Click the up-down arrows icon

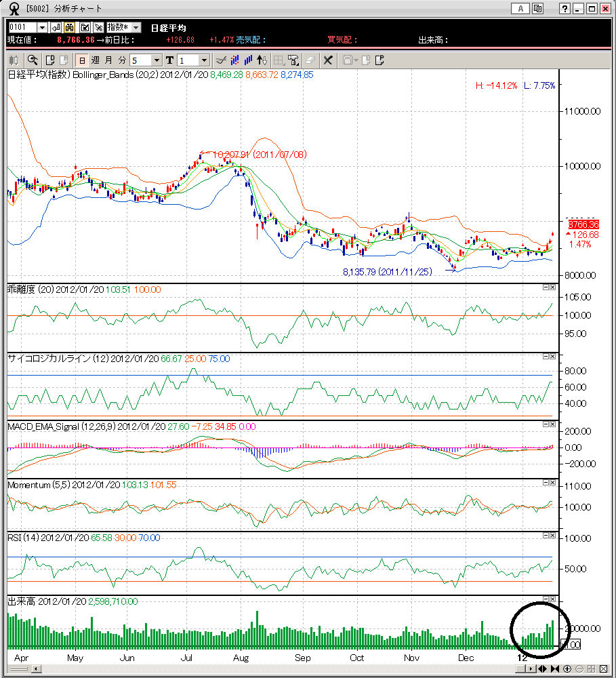coord(263,60)
